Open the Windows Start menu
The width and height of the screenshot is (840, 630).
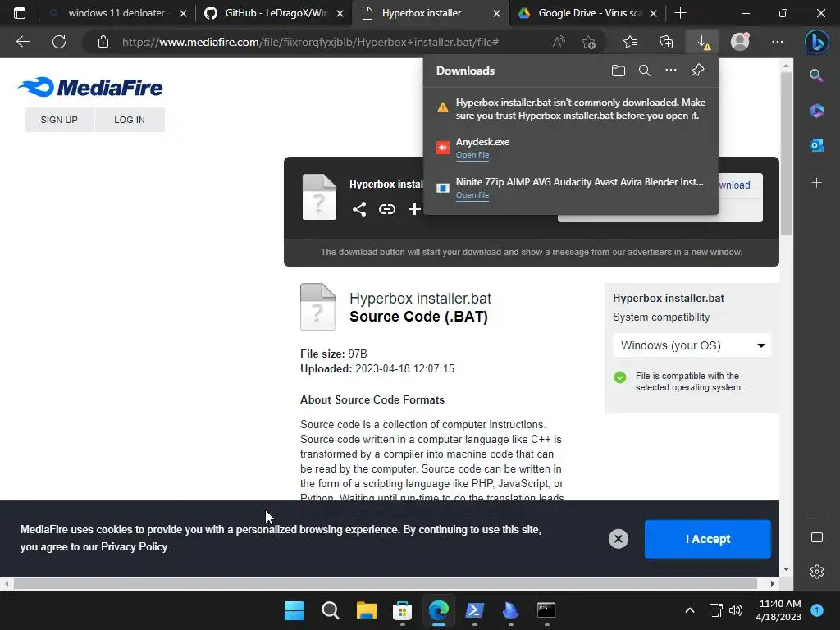[x=294, y=610]
